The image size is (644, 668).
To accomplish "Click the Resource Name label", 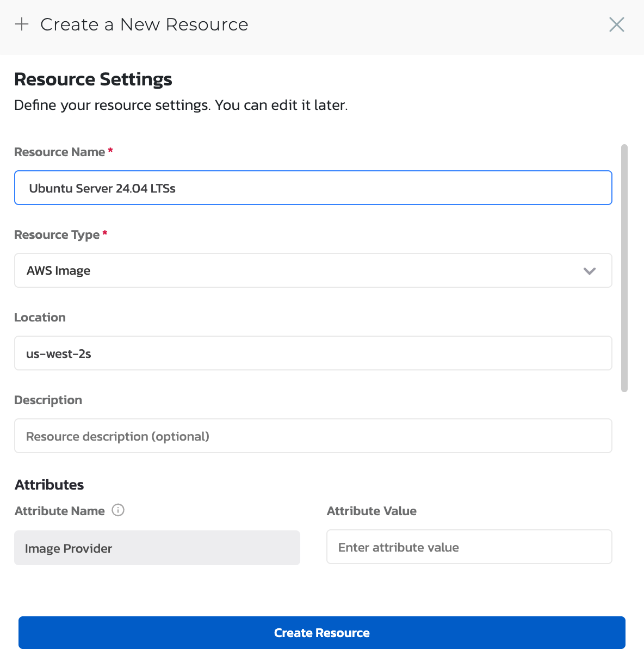I will click(x=59, y=152).
